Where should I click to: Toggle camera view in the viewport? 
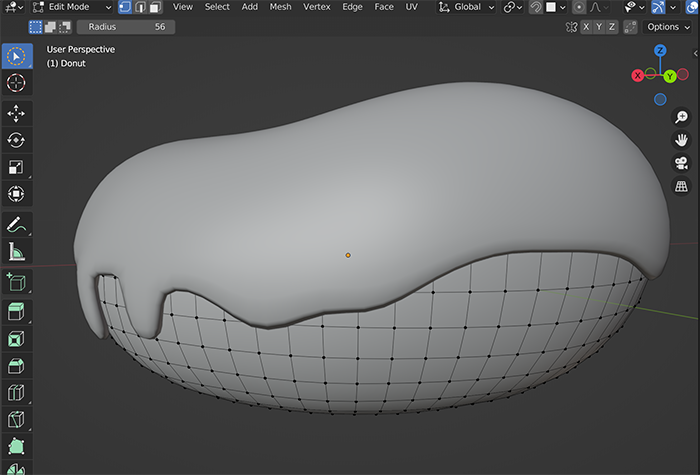[681, 163]
